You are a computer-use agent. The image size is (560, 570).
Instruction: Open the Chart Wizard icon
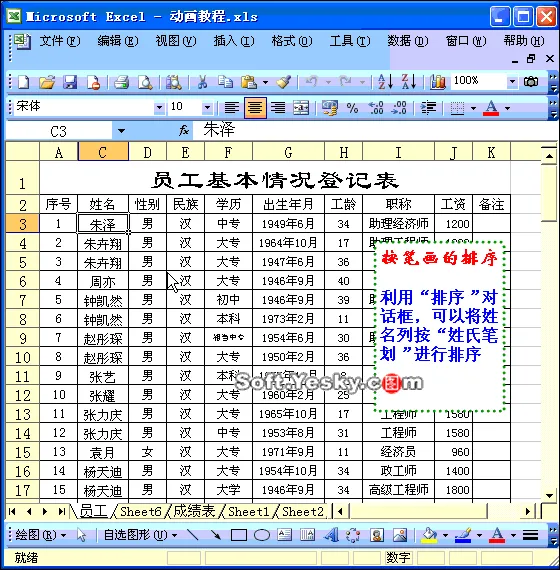[x=437, y=82]
